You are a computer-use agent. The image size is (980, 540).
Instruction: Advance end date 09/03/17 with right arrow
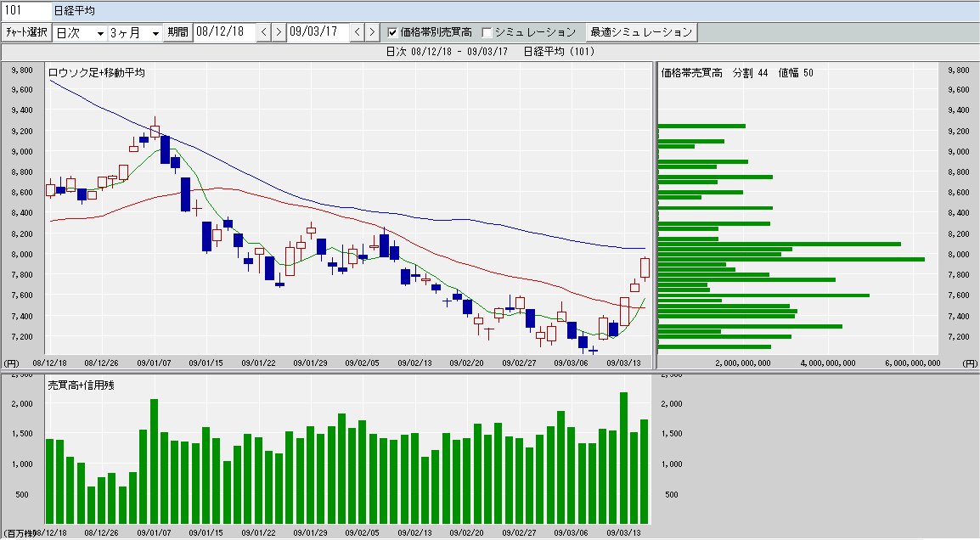[371, 32]
